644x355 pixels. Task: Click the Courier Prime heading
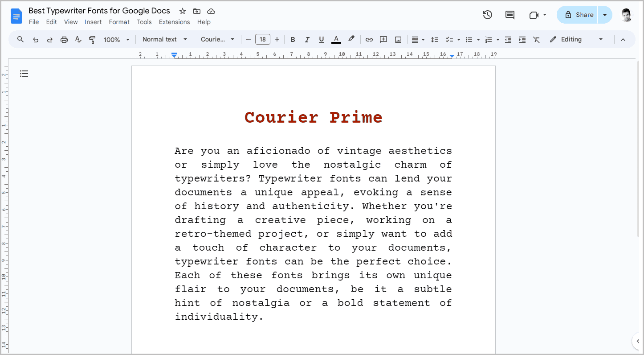tap(314, 117)
